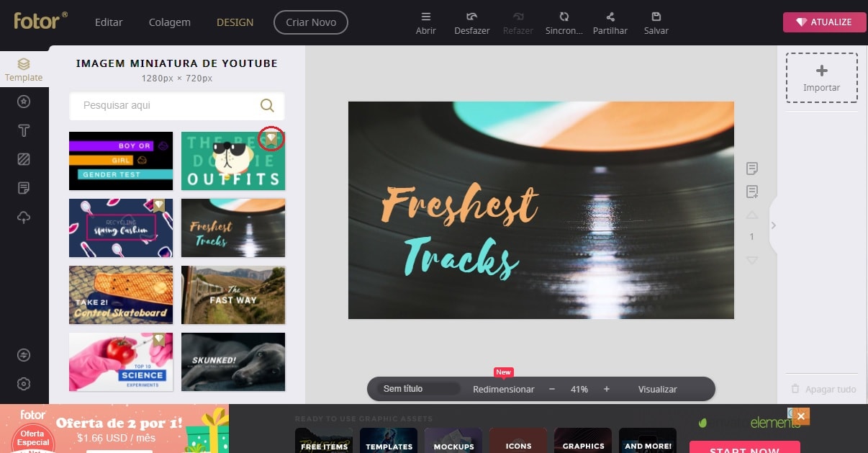Select the Doggie Outfits template
This screenshot has width=868, height=453.
tap(233, 161)
